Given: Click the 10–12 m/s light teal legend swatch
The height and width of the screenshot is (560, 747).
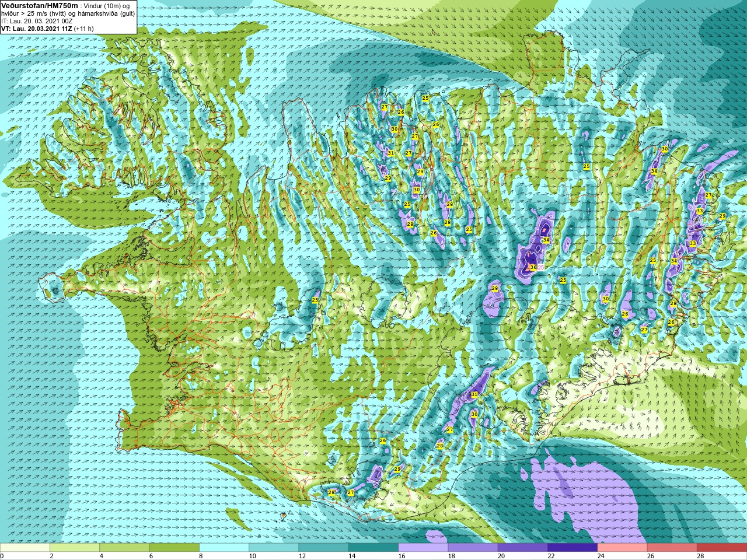Looking at the screenshot, I should pyautogui.click(x=274, y=548).
